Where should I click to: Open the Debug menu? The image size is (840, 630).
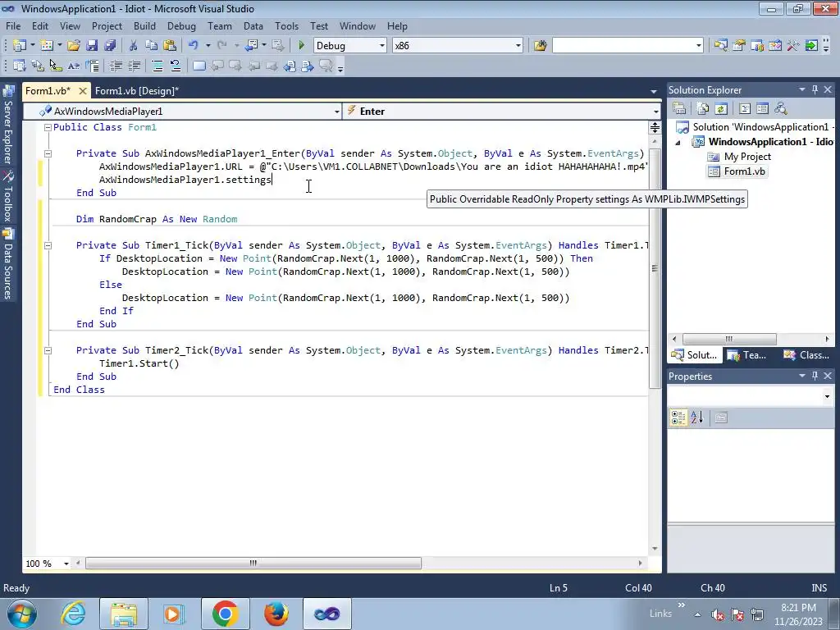(x=181, y=25)
